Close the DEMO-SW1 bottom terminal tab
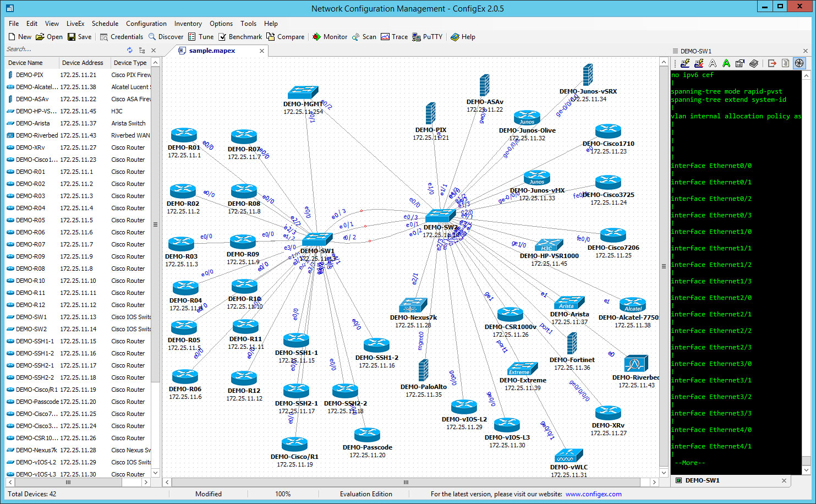This screenshot has width=816, height=504. (x=784, y=480)
